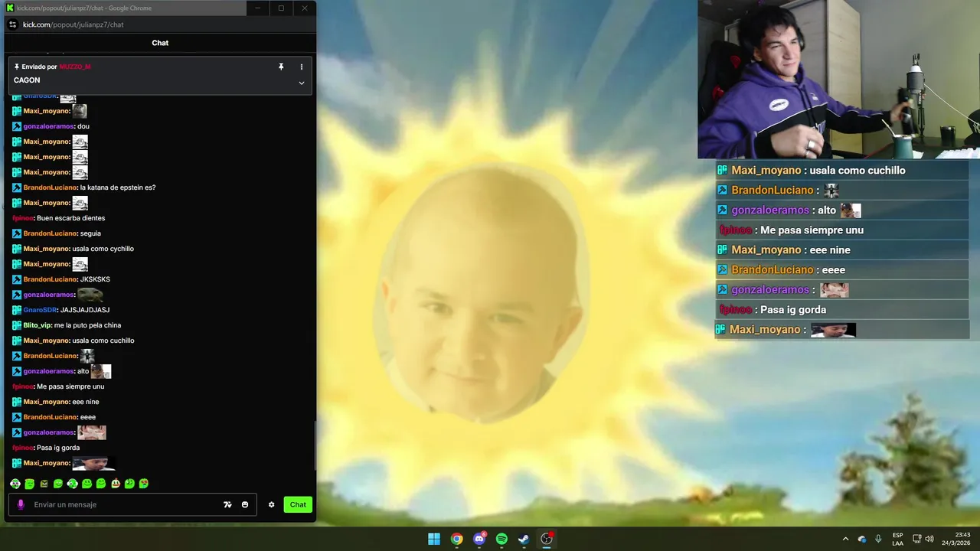Viewport: 980px width, 551px height.
Task: Open Steam from taskbar
Action: (x=524, y=539)
